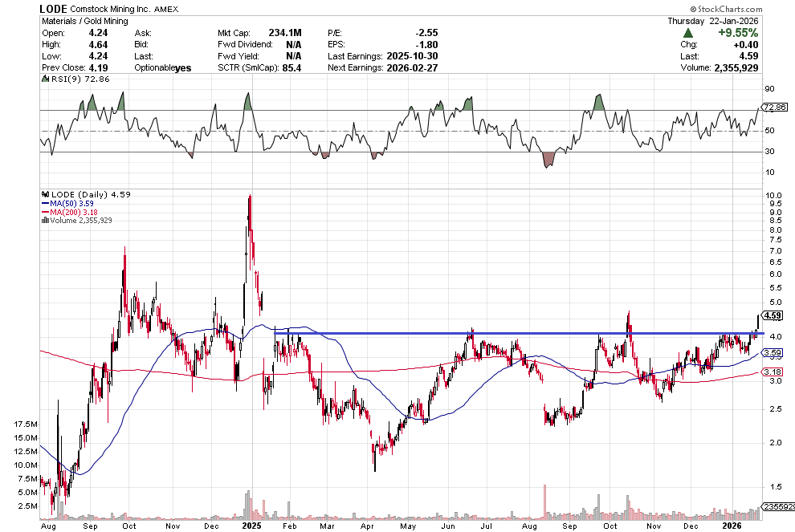Screen dimensions: 795x532
Task: Click the Chg value +0.40
Action: tap(745, 45)
